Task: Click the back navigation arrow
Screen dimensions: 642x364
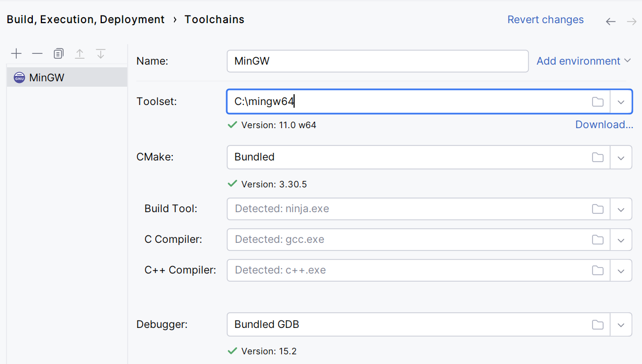Action: (610, 20)
